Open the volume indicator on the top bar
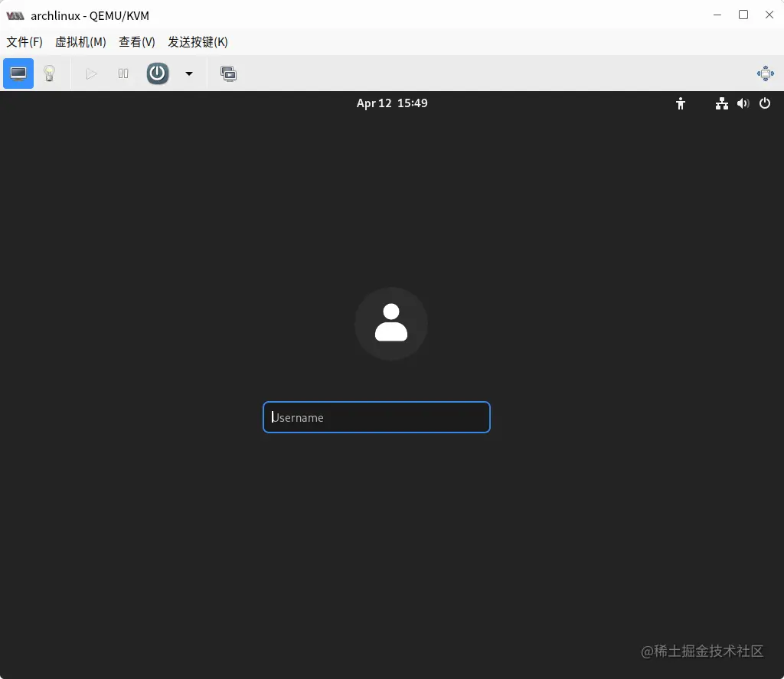The image size is (784, 679). (743, 103)
